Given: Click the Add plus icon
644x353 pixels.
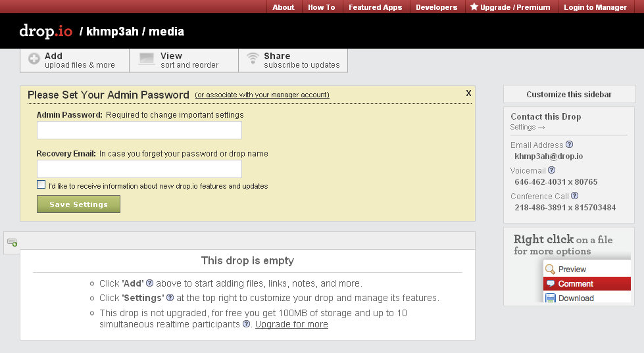Looking at the screenshot, I should [x=34, y=60].
